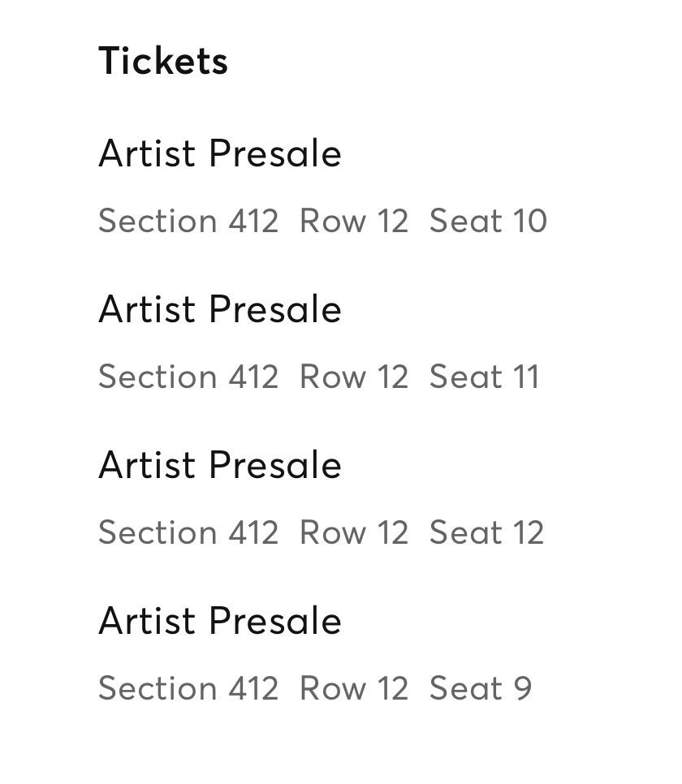
Task: Open the Artist Presale ticket for Seat 12
Action: 220,466
